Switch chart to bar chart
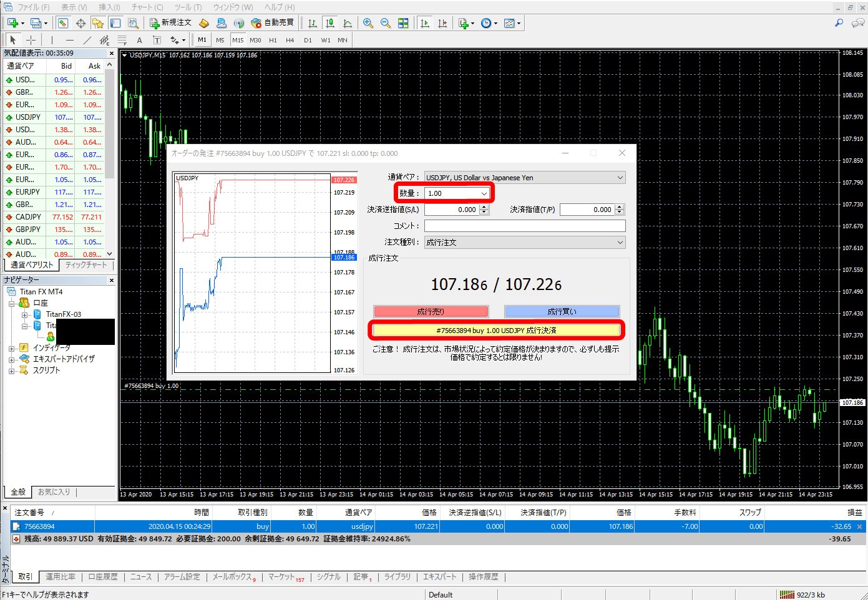868x600 pixels. [313, 23]
